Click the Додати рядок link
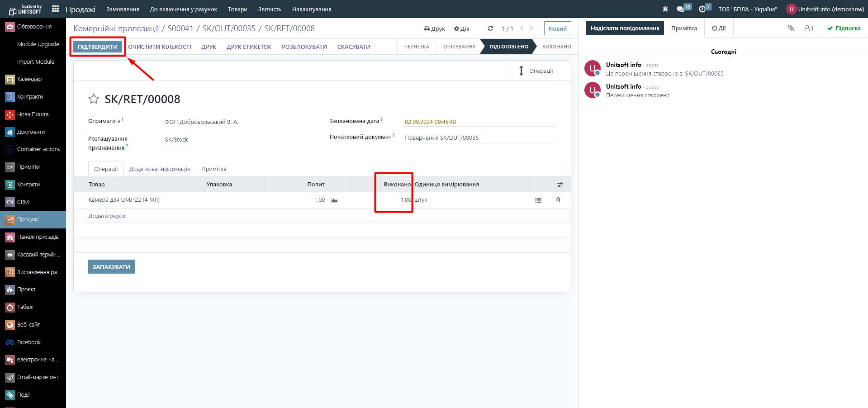868x408 pixels. click(x=107, y=216)
